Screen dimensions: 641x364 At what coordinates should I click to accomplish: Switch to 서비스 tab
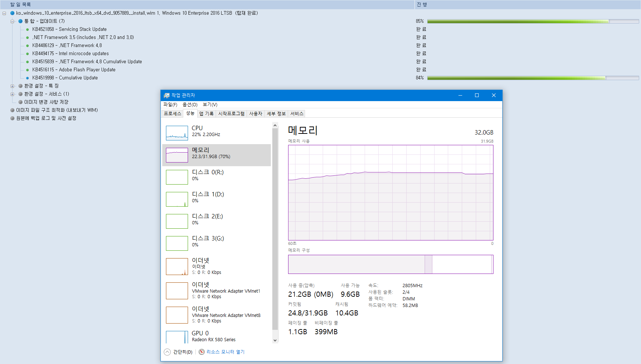(x=297, y=114)
